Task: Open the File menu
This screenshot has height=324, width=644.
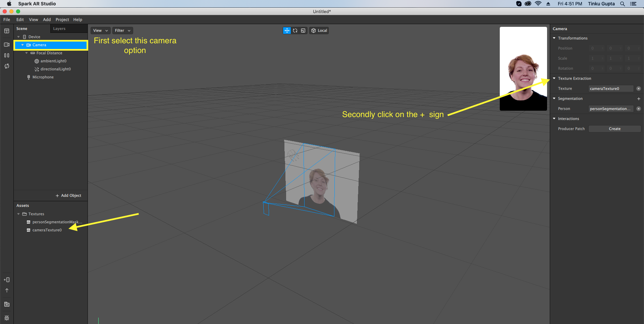Action: pyautogui.click(x=7, y=20)
